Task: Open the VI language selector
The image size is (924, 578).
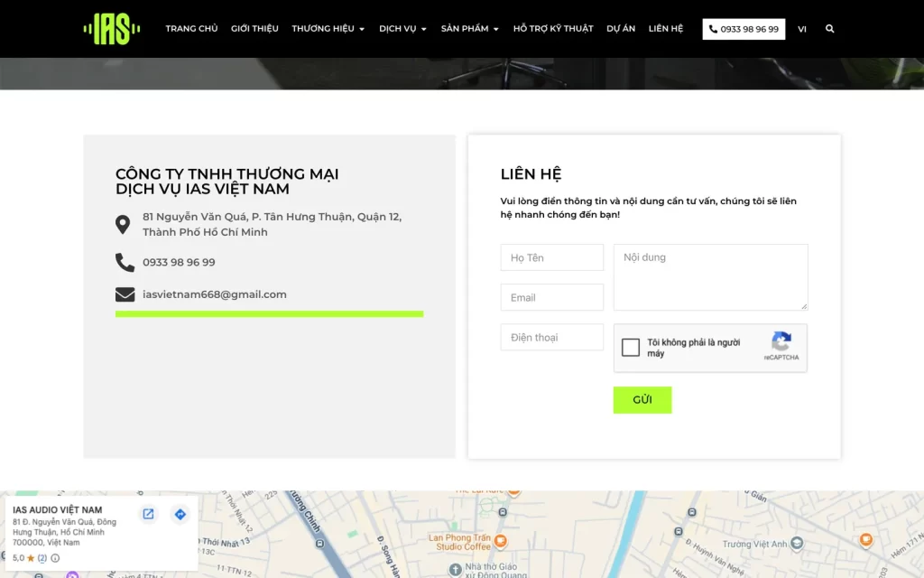Action: tap(801, 29)
